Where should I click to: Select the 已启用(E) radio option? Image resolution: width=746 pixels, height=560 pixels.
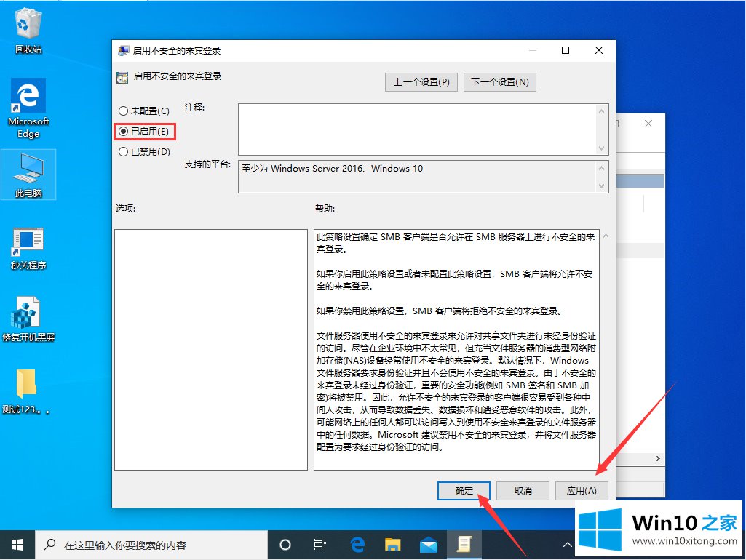tap(143, 131)
